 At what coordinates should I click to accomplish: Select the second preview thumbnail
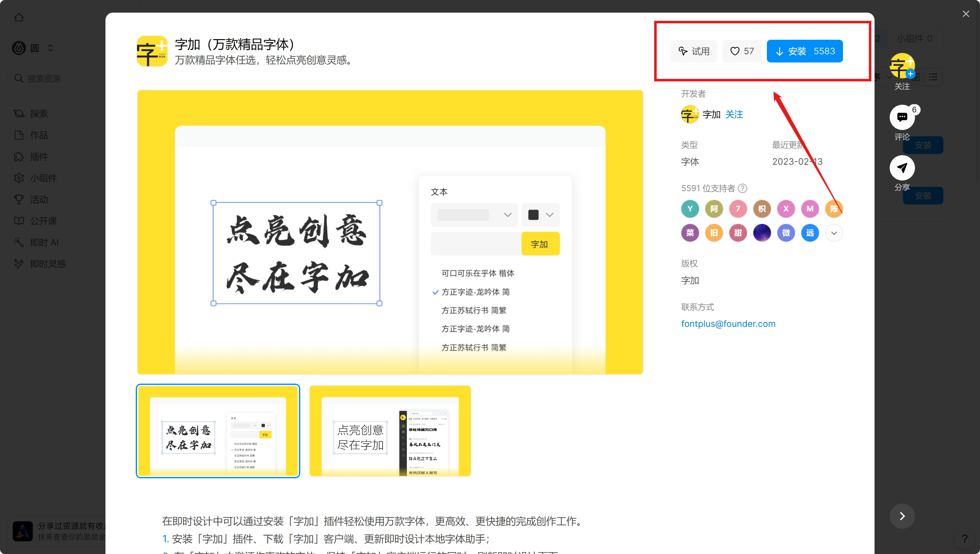(x=390, y=431)
